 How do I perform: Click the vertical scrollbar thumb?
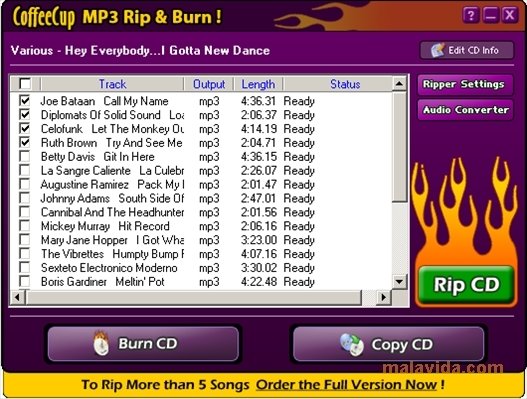pos(399,146)
